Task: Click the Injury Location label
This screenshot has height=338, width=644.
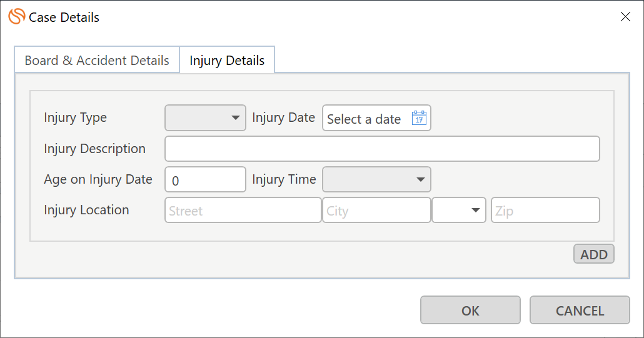Action: coord(86,210)
